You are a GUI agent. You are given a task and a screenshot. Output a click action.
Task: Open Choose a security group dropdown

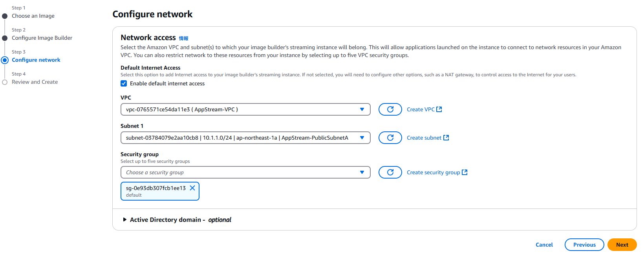pos(245,172)
